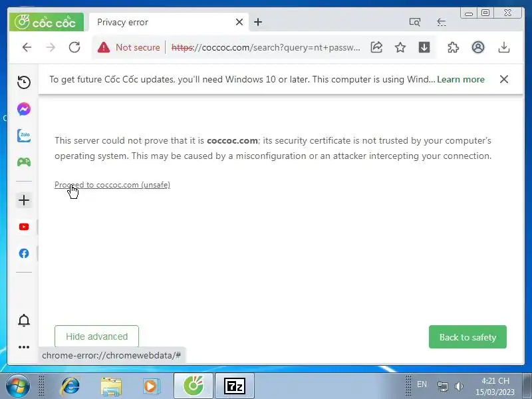The height and width of the screenshot is (399, 532).
Task: Click the Cốc Cốc taskbar button
Action: pyautogui.click(x=194, y=386)
